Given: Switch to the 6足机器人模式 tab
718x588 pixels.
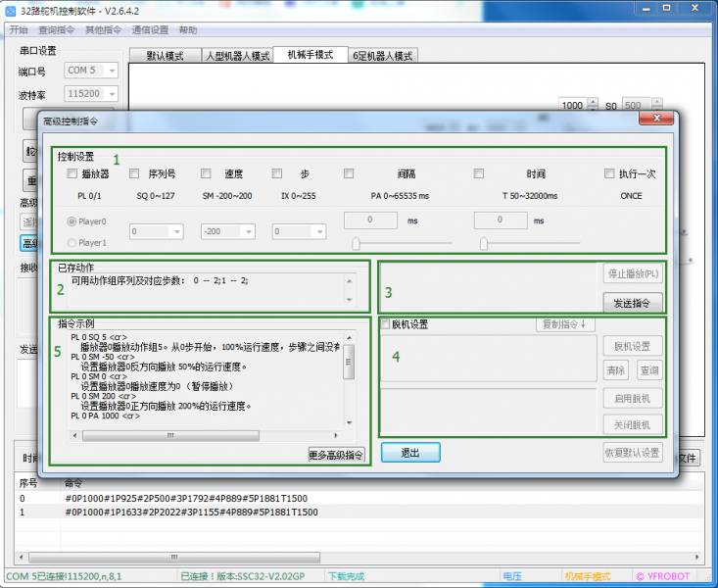Looking at the screenshot, I should (x=382, y=56).
